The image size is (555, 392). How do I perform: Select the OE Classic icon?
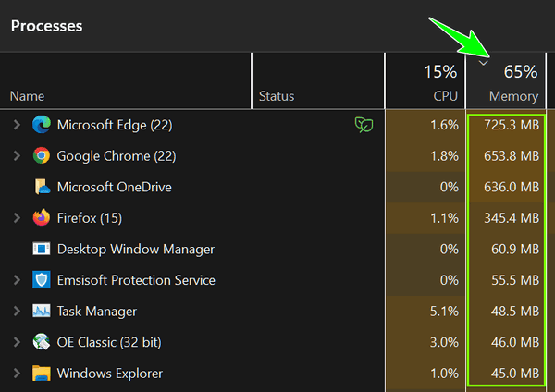[42, 342]
